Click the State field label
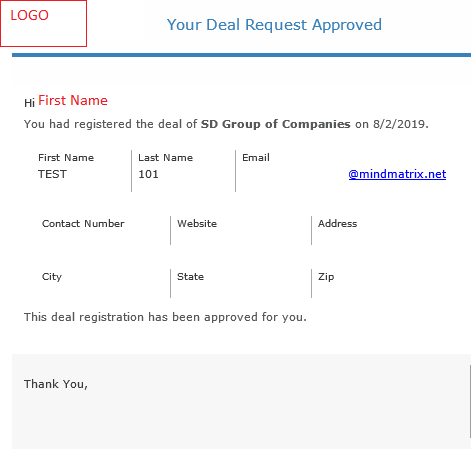This screenshot has width=473, height=471. (190, 277)
